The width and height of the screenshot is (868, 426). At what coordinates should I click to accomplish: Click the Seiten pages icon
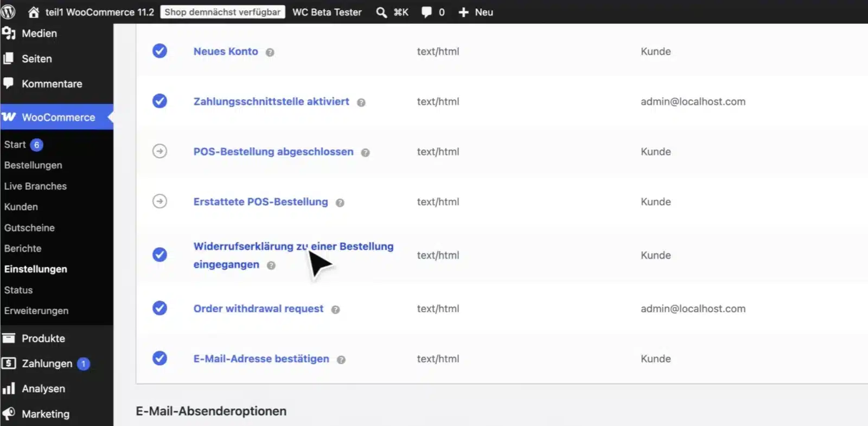point(8,59)
